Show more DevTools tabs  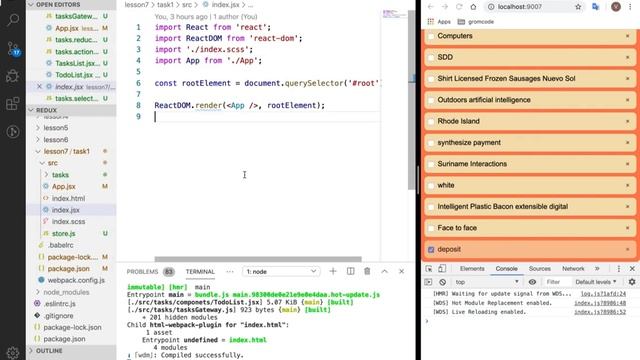(597, 269)
